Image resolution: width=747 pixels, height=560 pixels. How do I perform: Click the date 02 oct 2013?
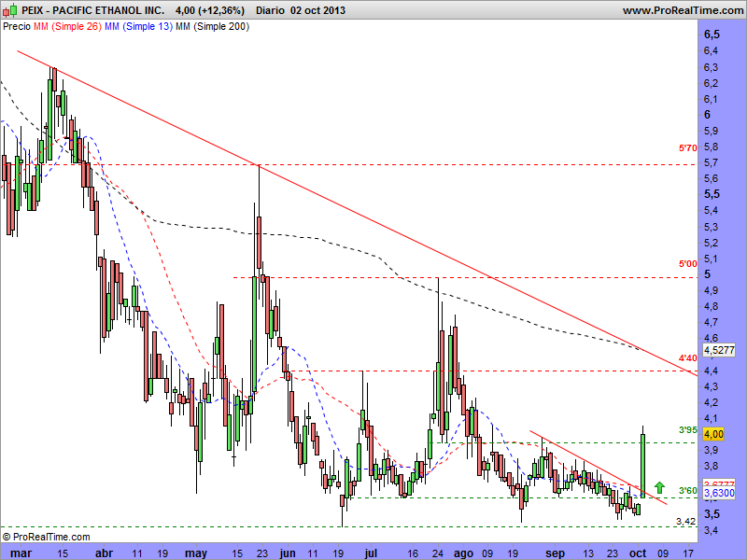317,10
